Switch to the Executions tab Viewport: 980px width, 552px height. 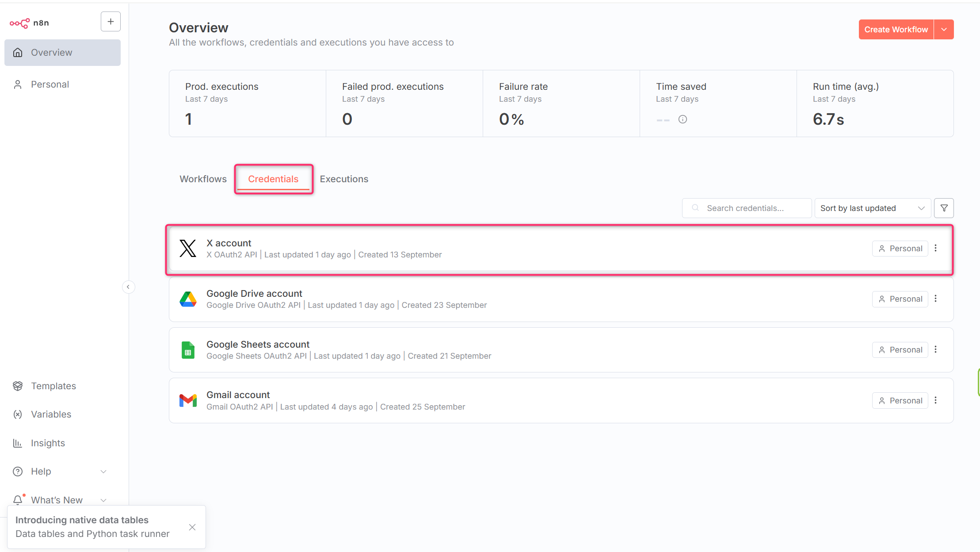click(x=344, y=179)
